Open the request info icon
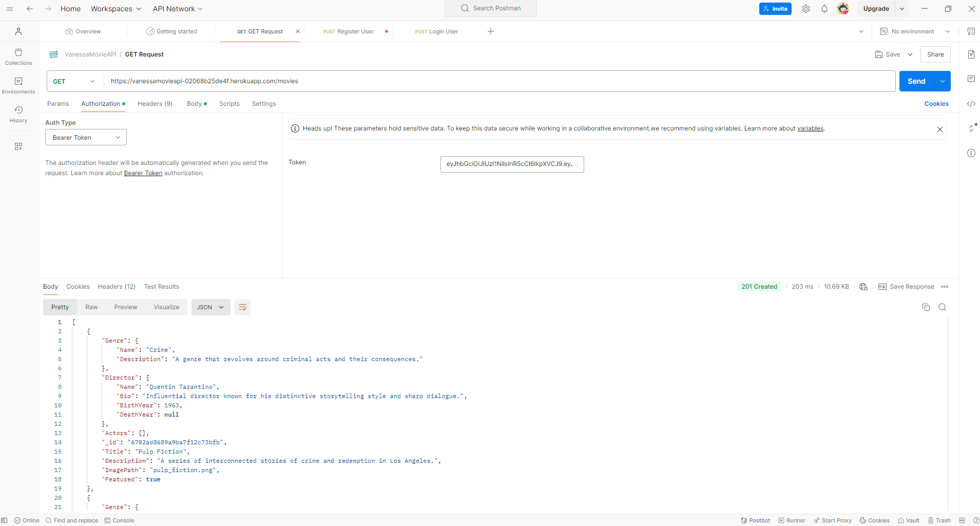The width and height of the screenshot is (980, 526). coord(971,153)
